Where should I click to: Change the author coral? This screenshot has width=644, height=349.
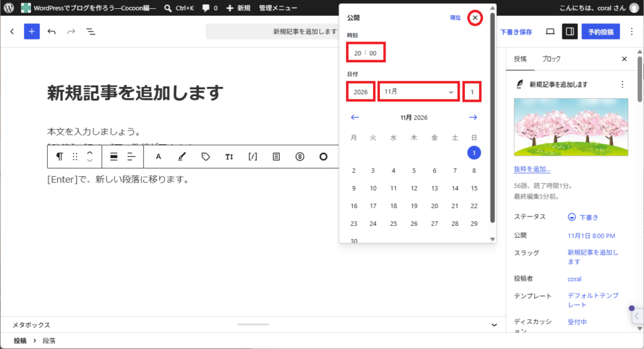(574, 279)
